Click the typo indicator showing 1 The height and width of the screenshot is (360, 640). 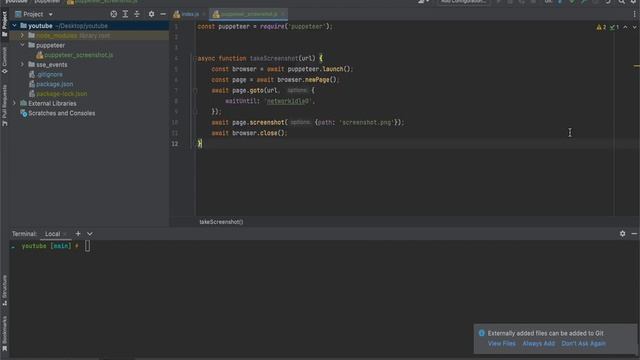[x=614, y=27]
